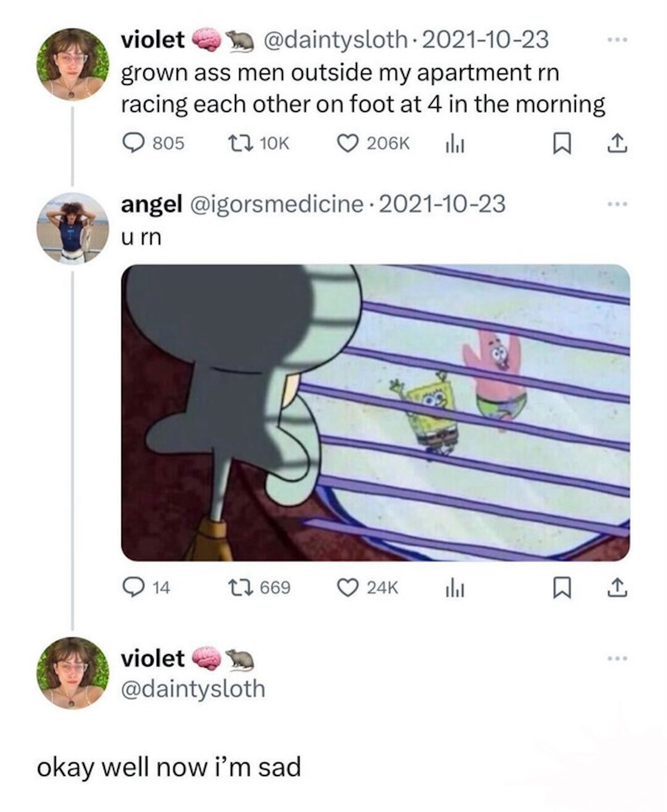
Task: Like angel's tweet with 24K likes
Action: 347,588
